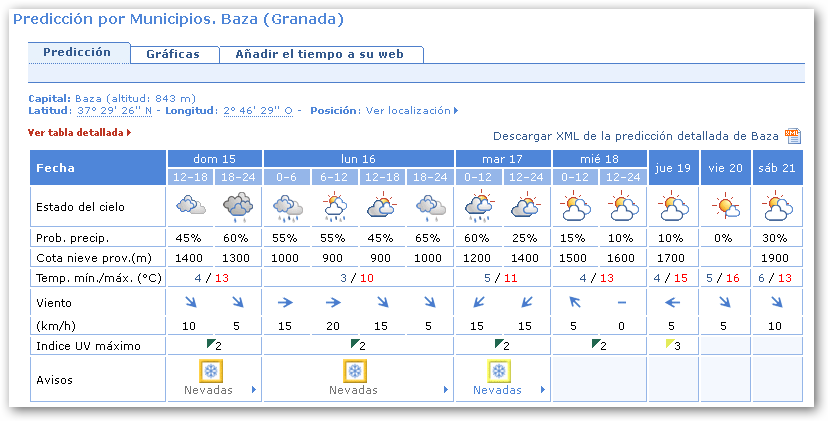This screenshot has height=421, width=828.
Task: Switch to the Gráficas tab
Action: click(173, 54)
